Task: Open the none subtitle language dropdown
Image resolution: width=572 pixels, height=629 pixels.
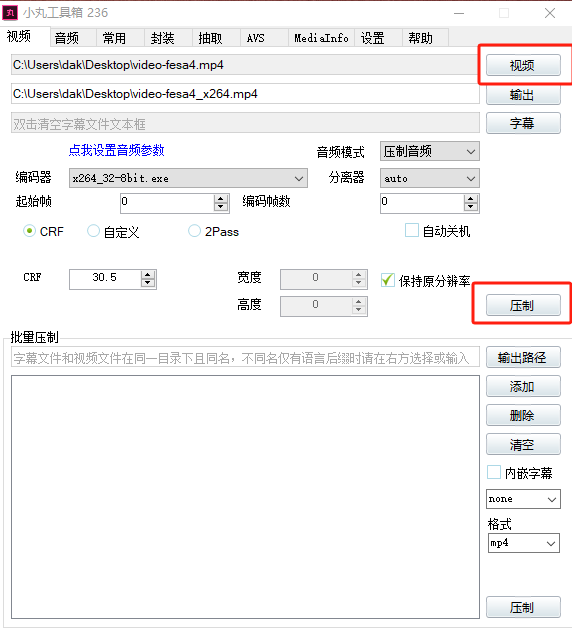Action: coord(523,499)
